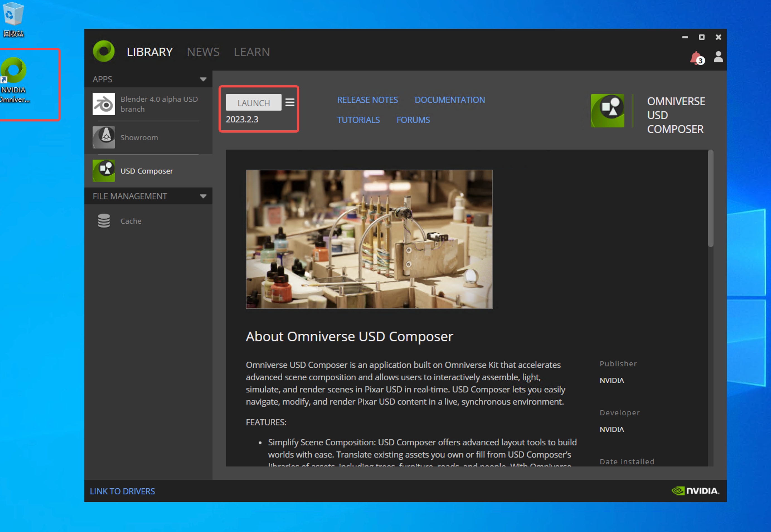This screenshot has height=532, width=771.
Task: Select the USD Composer label in the apps list
Action: click(146, 171)
